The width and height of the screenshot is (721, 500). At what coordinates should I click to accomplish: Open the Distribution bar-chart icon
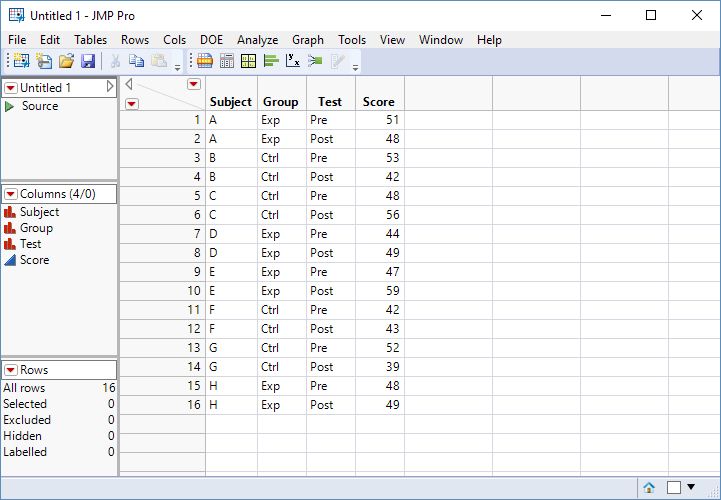click(x=271, y=61)
